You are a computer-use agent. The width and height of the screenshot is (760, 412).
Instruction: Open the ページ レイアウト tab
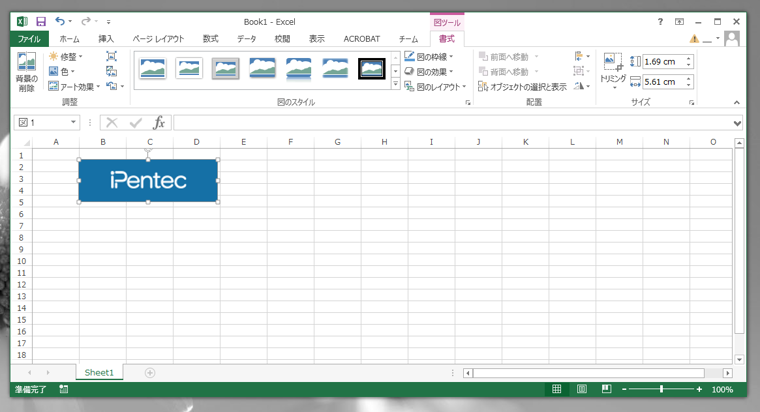[x=158, y=39]
